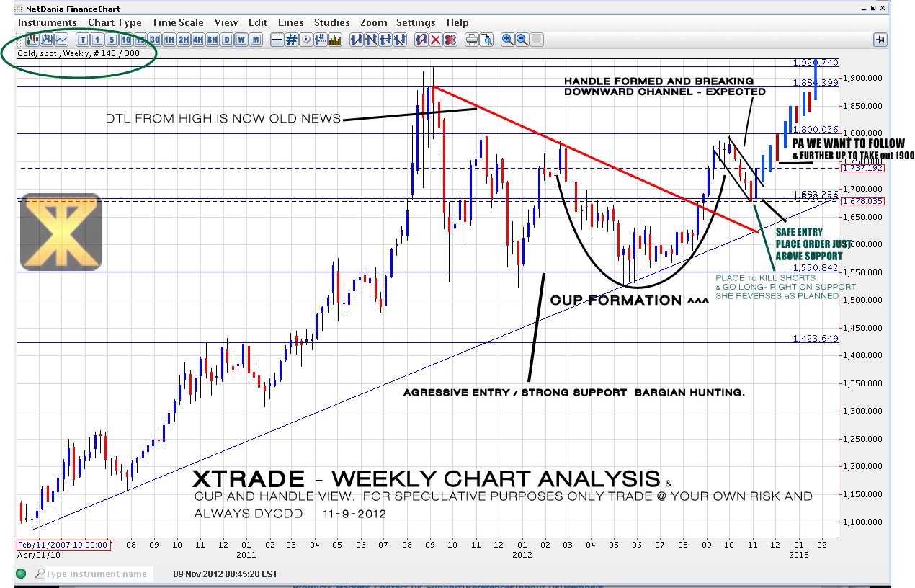Screen dimensions: 915x588
Task: Open the Settings menu
Action: point(416,22)
